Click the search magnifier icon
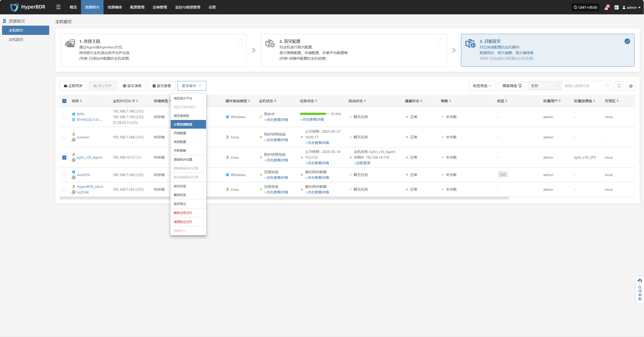Image resolution: width=644 pixels, height=337 pixels. pyautogui.click(x=607, y=86)
